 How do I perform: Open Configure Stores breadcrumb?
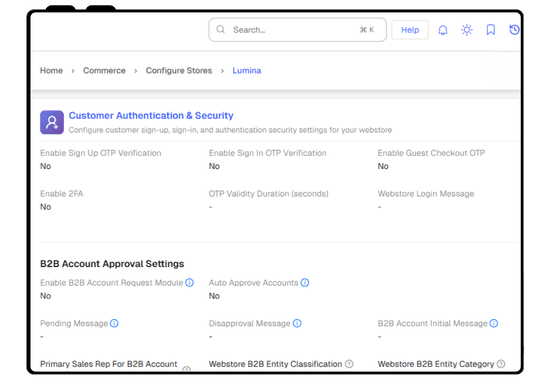point(179,71)
